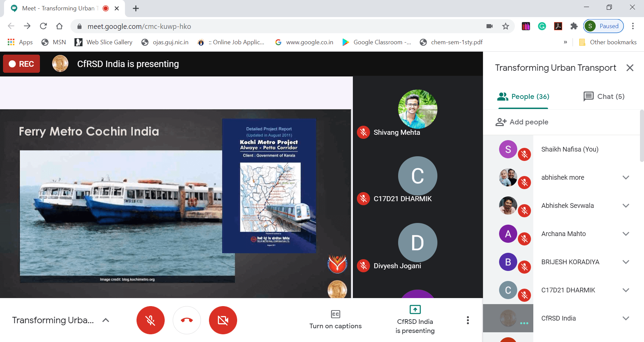Open the Google Classroom bookmark
The width and height of the screenshot is (644, 342).
coord(377,42)
